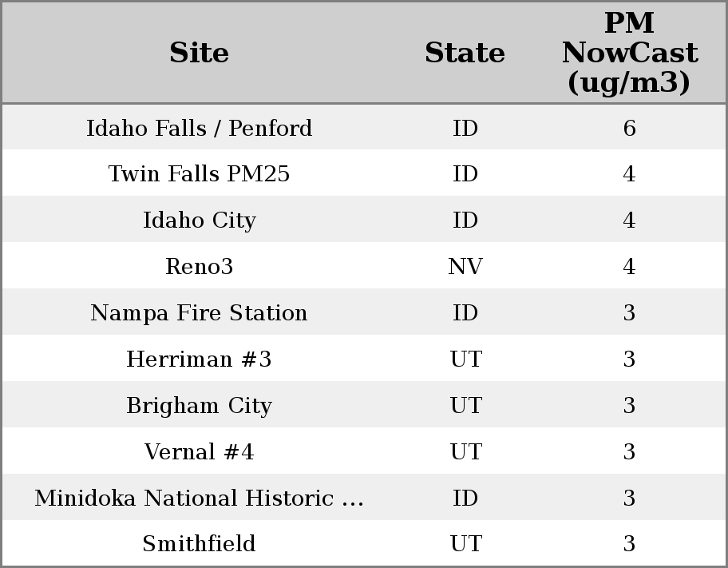Click the ID state cell for Nampa
The width and height of the screenshot is (728, 568).
click(x=465, y=313)
